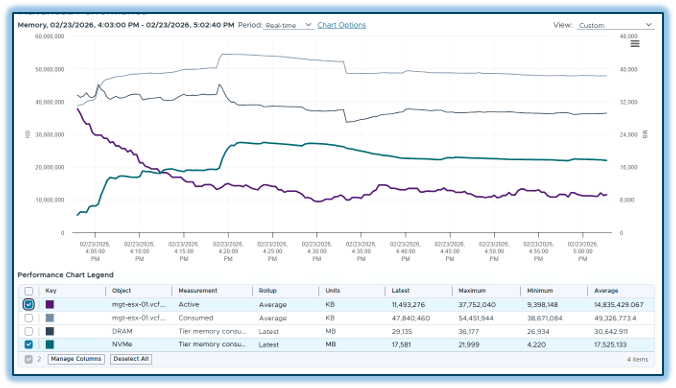This screenshot has width=676, height=388.
Task: Click the 4,220 NVMe minimum value
Action: 536,344
